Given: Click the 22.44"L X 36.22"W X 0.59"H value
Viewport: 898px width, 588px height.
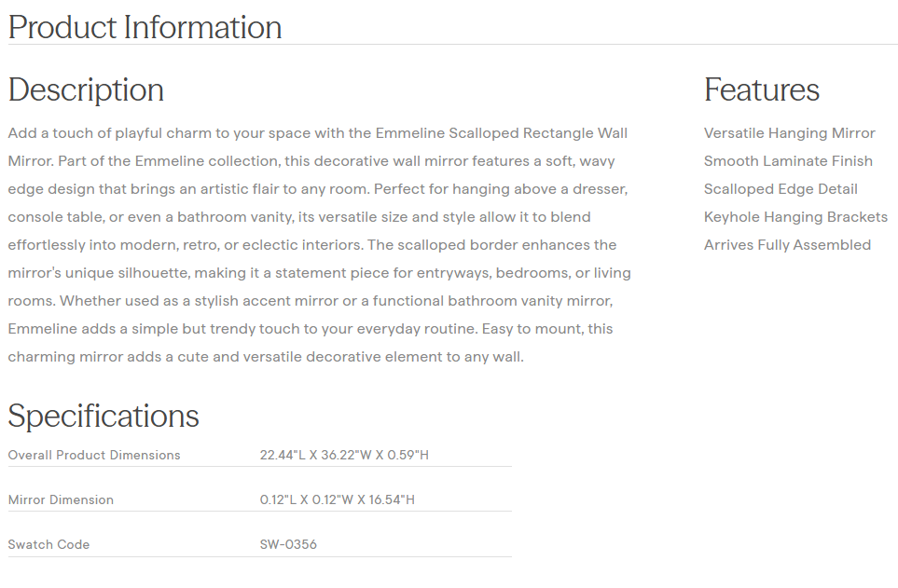Looking at the screenshot, I should [x=344, y=456].
